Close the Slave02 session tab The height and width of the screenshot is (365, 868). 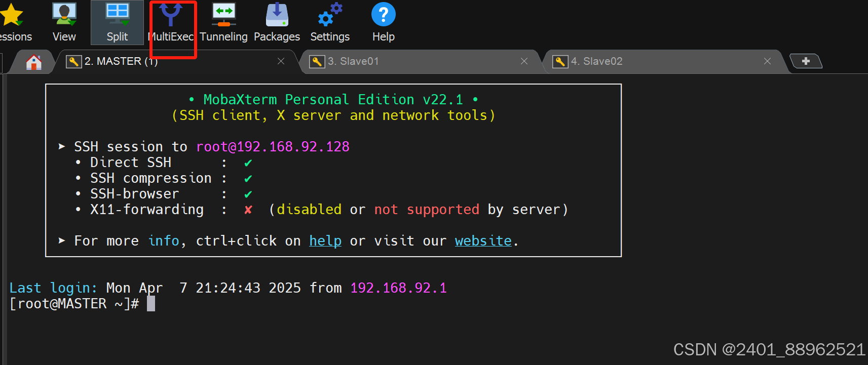click(x=767, y=61)
